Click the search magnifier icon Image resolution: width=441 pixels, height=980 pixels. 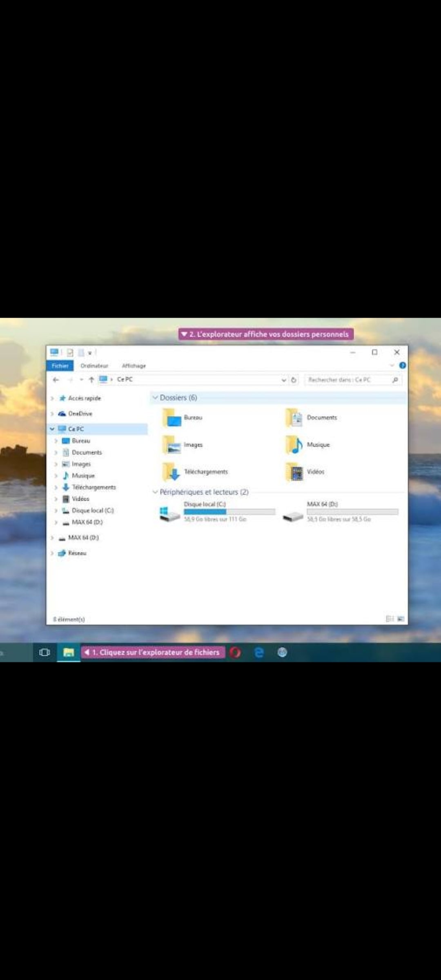click(395, 380)
